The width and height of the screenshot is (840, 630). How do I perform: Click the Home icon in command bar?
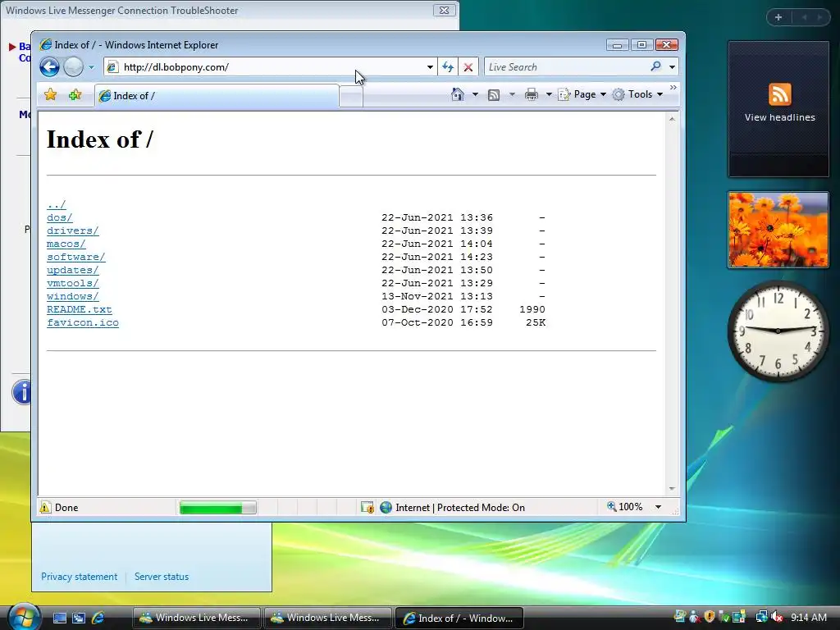[x=457, y=94]
